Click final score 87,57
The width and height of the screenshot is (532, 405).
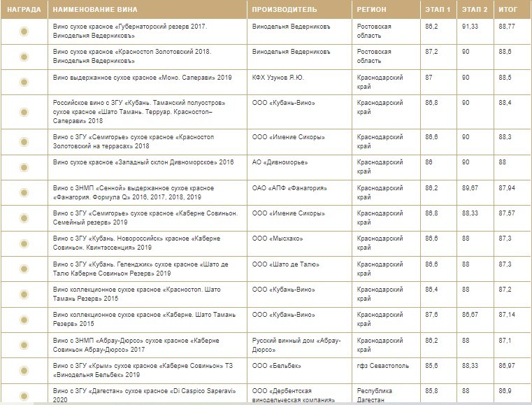507,213
